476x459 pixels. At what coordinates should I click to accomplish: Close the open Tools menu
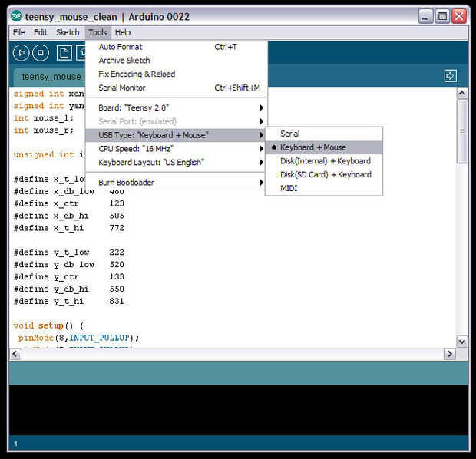tap(98, 32)
